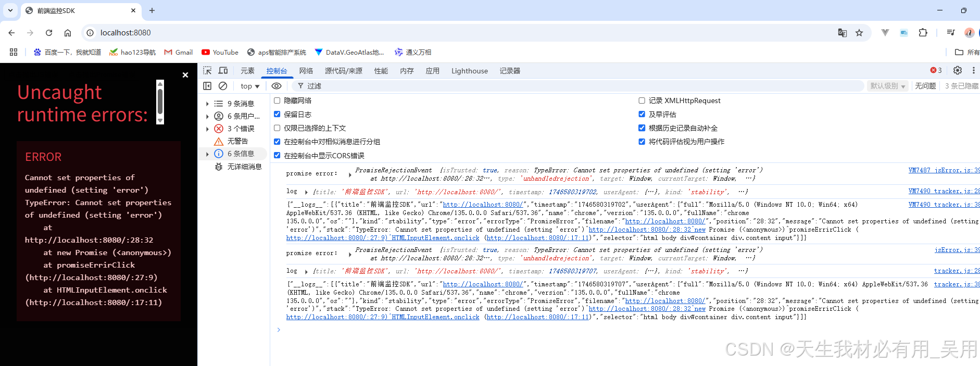Open the extensions puzzle icon
The image size is (980, 366).
[923, 33]
